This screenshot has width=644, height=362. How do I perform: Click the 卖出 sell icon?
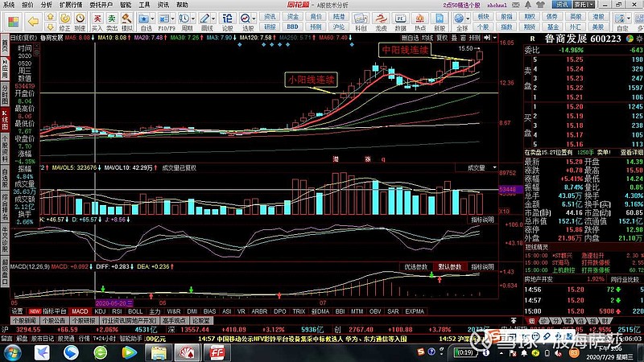click(x=112, y=22)
